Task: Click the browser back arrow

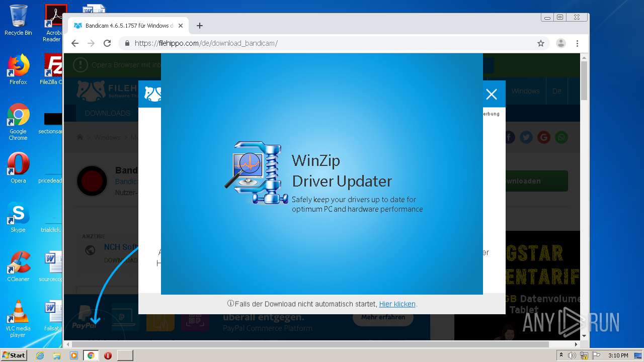Action: tap(75, 43)
